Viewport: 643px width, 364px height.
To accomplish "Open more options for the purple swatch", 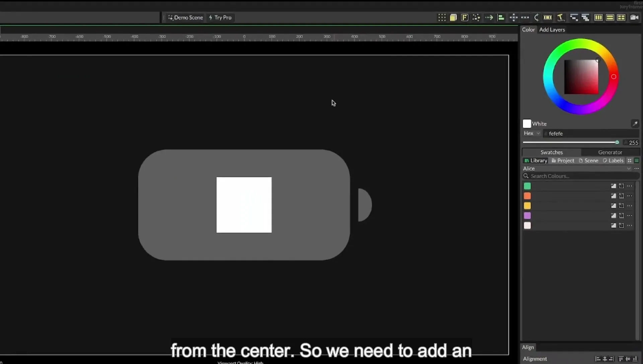I will point(630,216).
